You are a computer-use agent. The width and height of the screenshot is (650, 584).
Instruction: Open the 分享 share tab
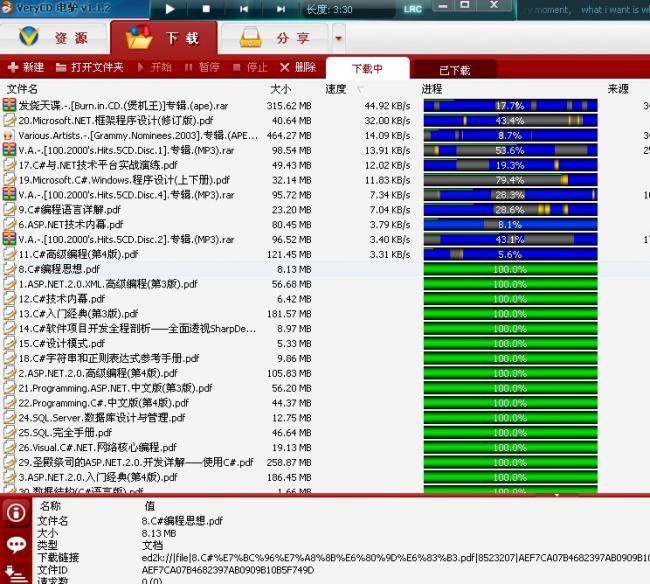click(x=274, y=38)
